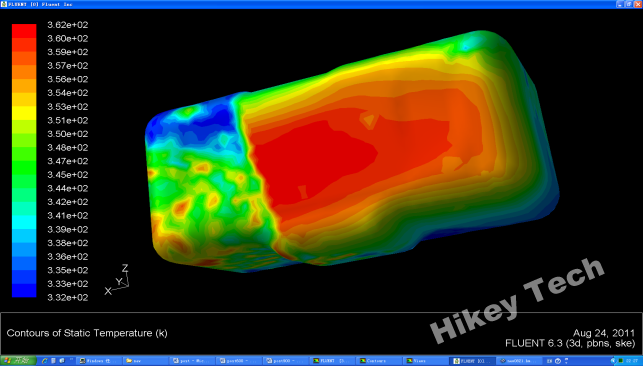643x366 pixels.
Task: Click the yellow 3.53e+02 legend color band
Action: [x=24, y=113]
